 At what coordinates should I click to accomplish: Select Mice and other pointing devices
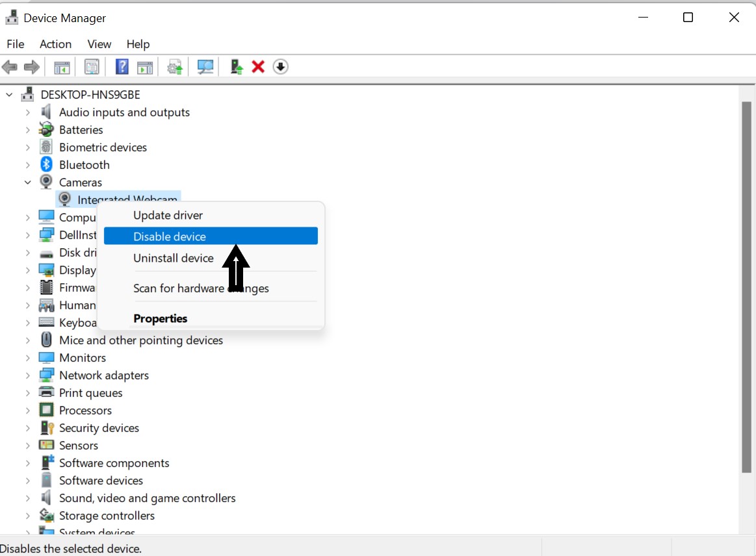[140, 340]
